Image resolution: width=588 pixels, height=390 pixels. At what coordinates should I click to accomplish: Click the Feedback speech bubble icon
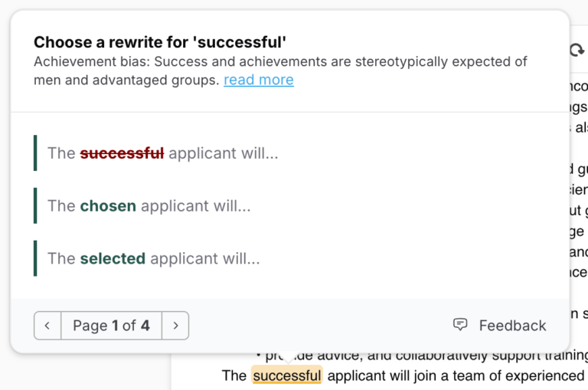click(460, 325)
